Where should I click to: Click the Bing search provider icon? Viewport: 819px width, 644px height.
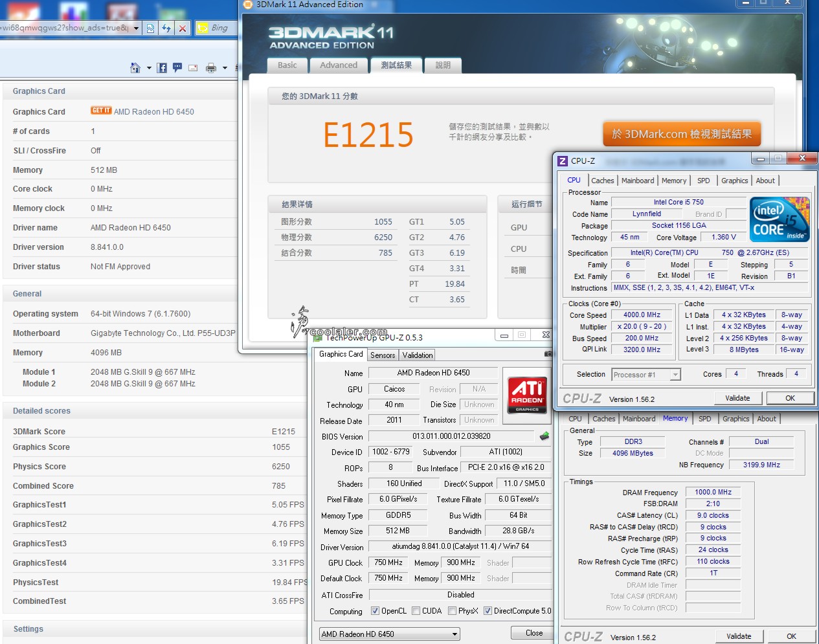pyautogui.click(x=203, y=28)
